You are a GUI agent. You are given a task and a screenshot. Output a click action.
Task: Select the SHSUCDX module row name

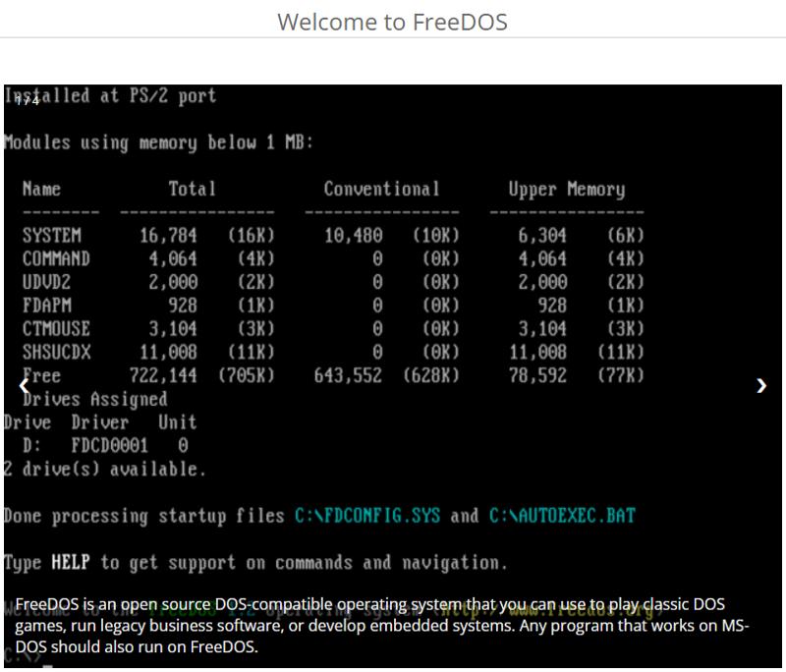57,352
